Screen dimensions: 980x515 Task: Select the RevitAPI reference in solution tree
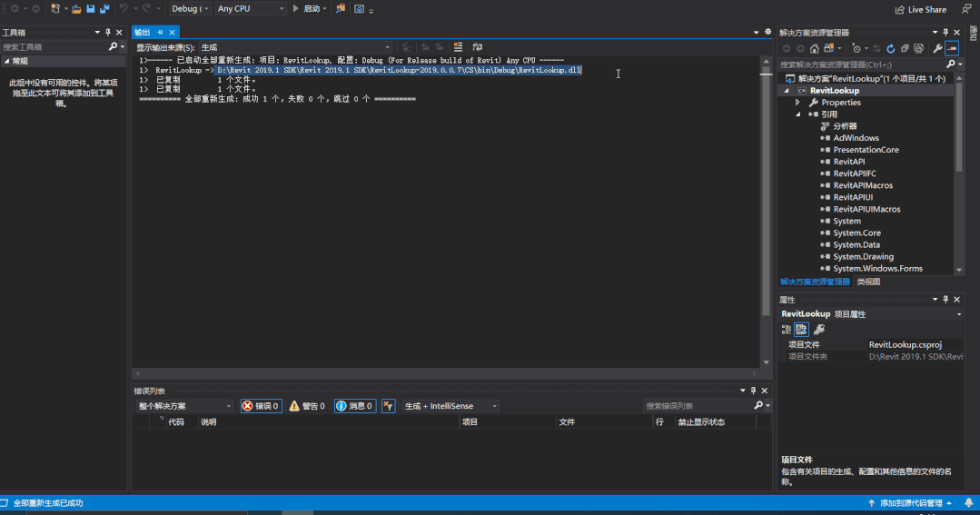pos(848,162)
